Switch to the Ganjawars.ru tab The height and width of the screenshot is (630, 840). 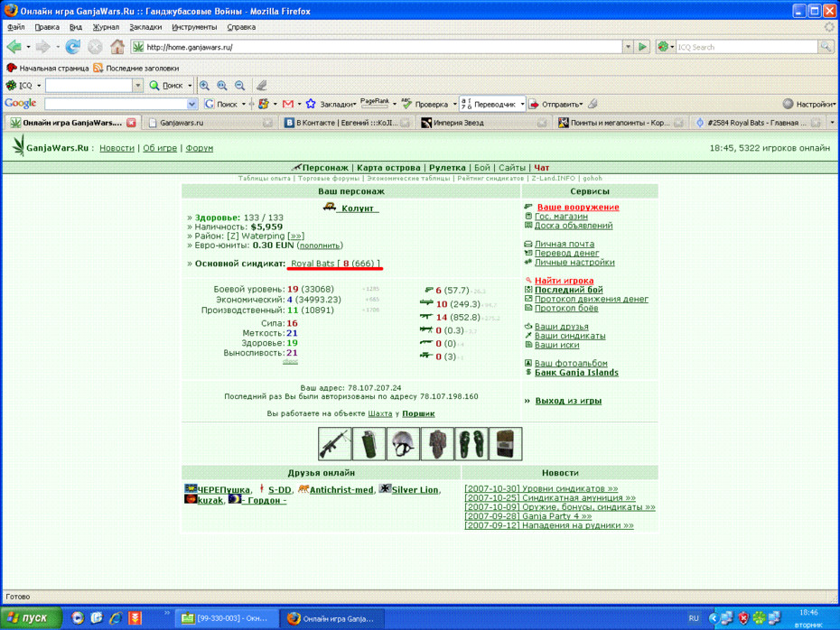pyautogui.click(x=209, y=123)
